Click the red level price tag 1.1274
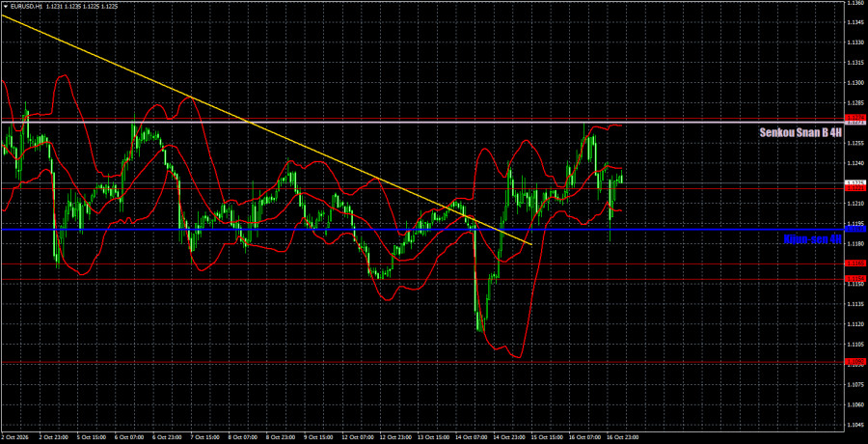The width and height of the screenshot is (868, 444). [x=854, y=118]
